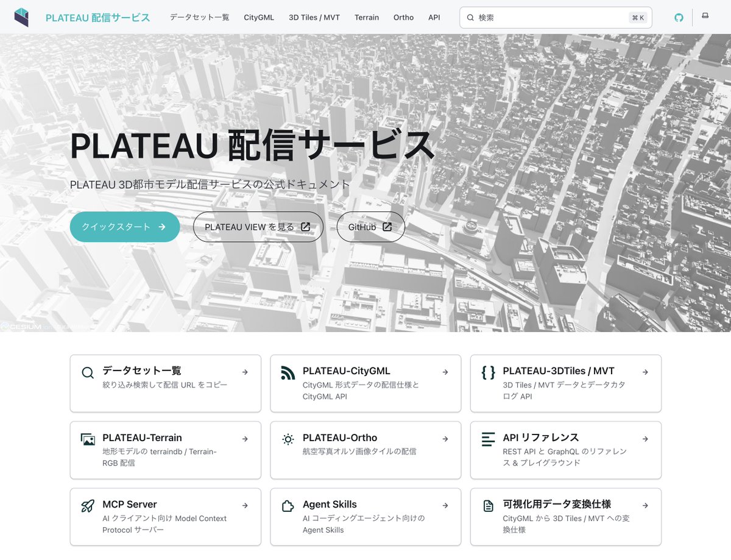Open the Terrain nav item
Viewport: 731px width, 560px height.
[367, 18]
